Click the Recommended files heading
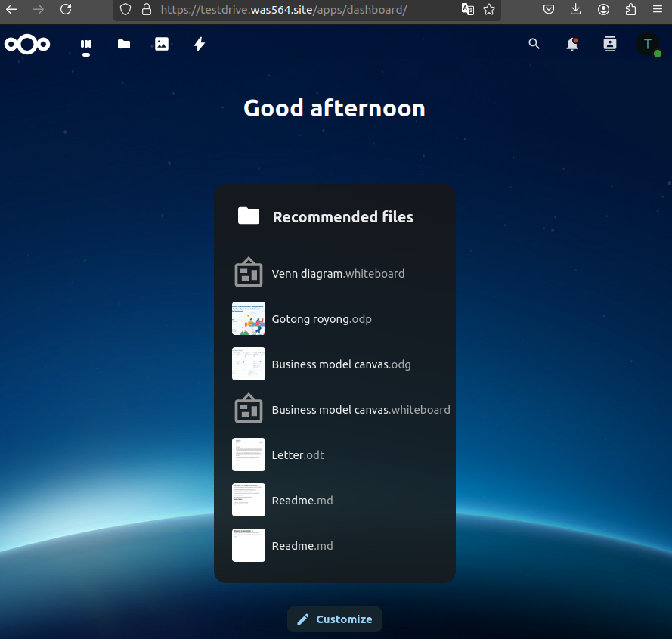The height and width of the screenshot is (639, 672). click(x=343, y=217)
